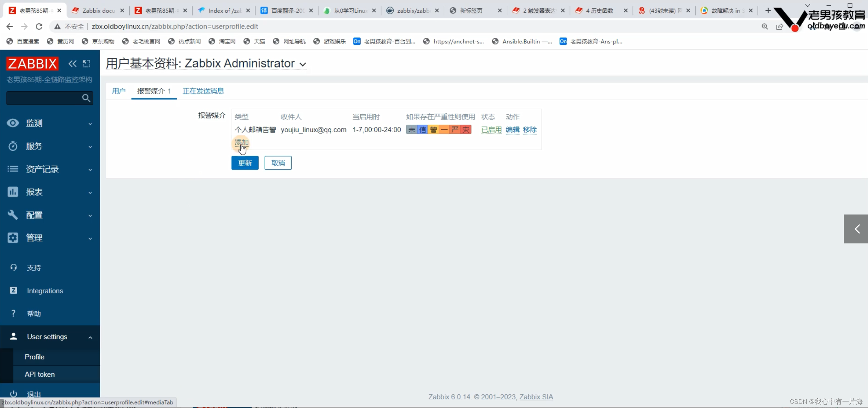Click the browser address bar URL
The width and height of the screenshot is (868, 408).
click(x=175, y=27)
